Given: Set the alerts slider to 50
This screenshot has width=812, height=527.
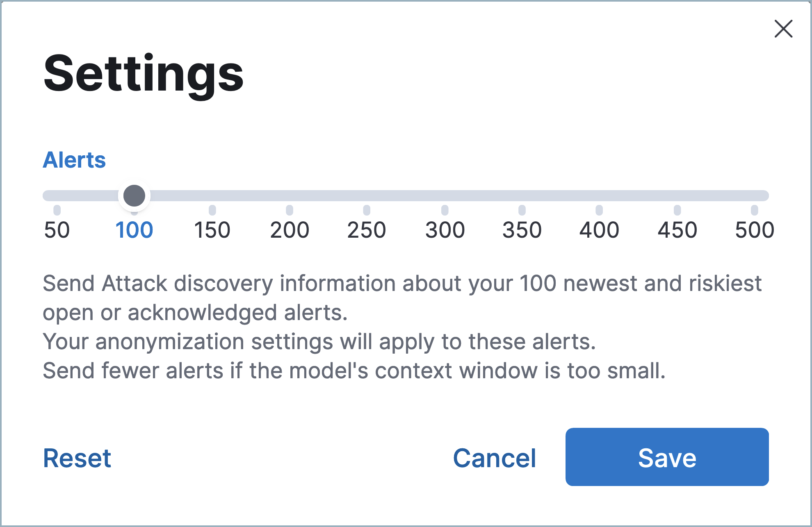Looking at the screenshot, I should click(x=57, y=195).
